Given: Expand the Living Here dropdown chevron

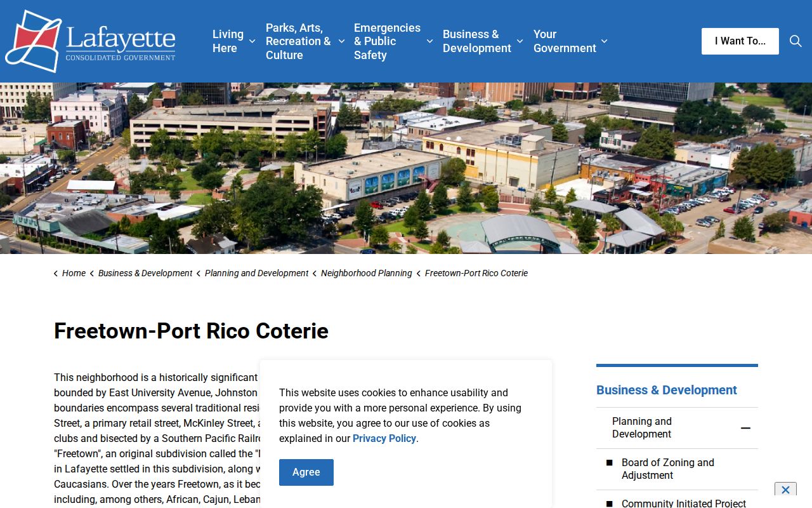Looking at the screenshot, I should (252, 41).
